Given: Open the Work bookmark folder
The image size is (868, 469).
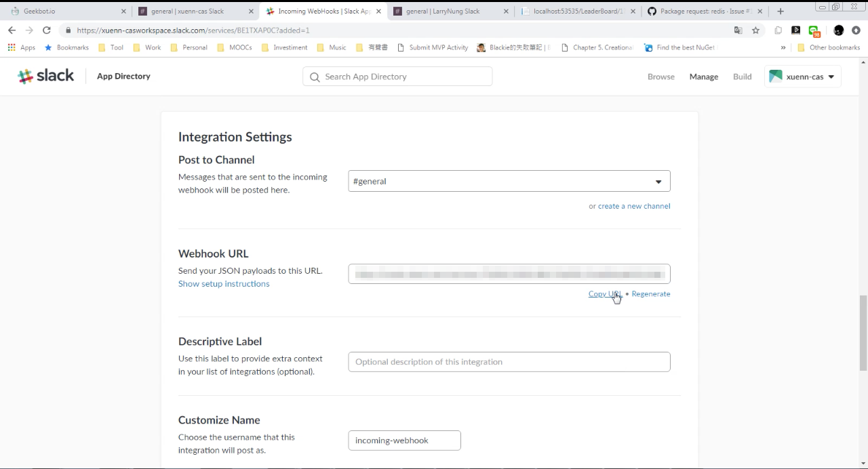Looking at the screenshot, I should point(147,47).
